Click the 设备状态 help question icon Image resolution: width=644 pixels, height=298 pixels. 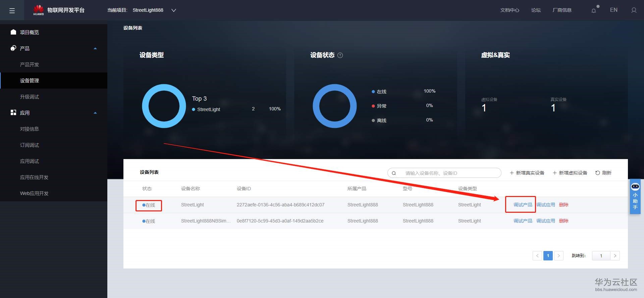340,55
